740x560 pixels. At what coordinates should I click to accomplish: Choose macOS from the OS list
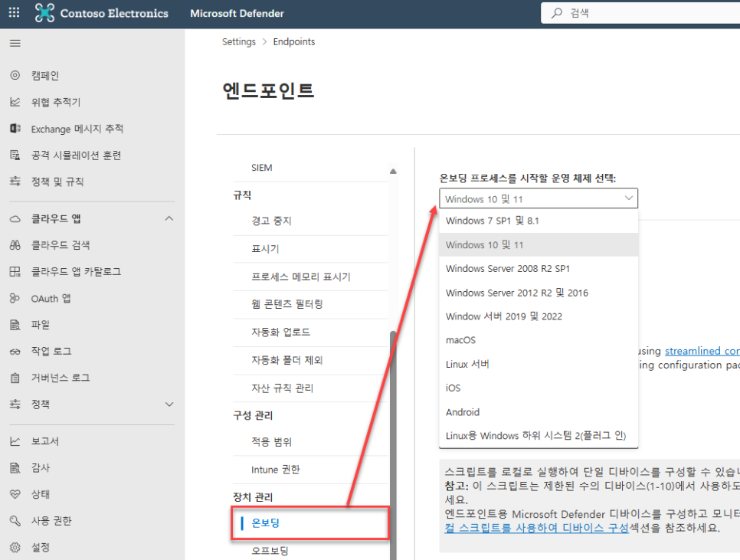(x=539, y=340)
